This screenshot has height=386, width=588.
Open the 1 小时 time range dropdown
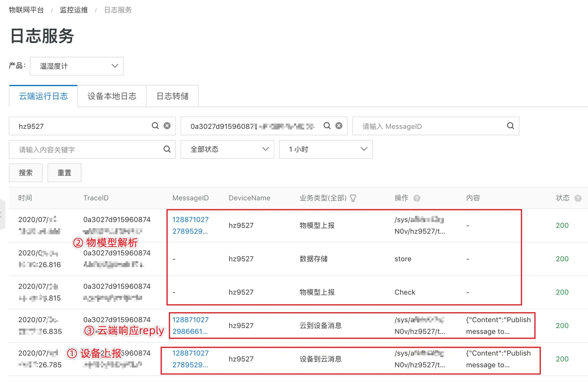326,149
